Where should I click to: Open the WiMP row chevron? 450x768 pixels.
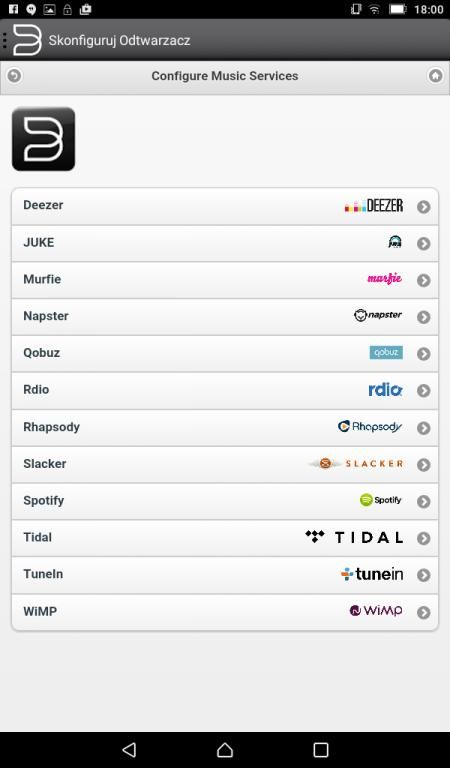pyautogui.click(x=424, y=612)
